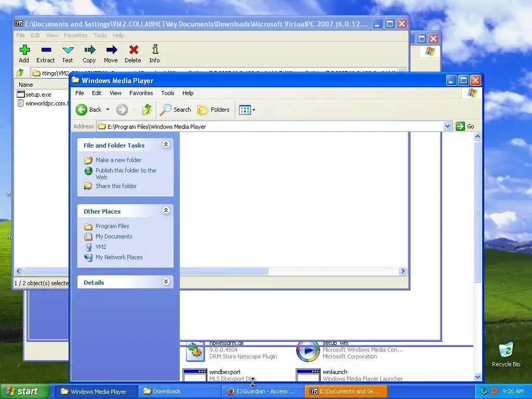Image resolution: width=532 pixels, height=399 pixels.
Task: Open My Documents from Other Places
Action: click(x=114, y=236)
